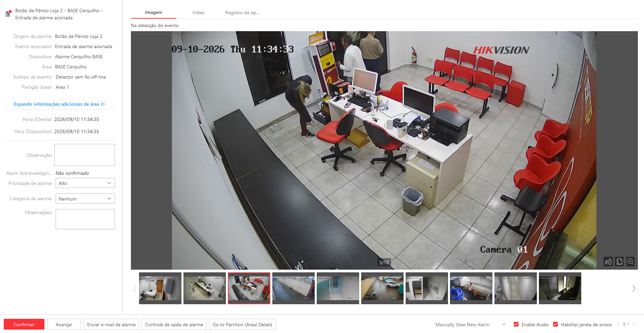
Task: Click the magnifier zoom-in icon
Action: pyautogui.click(x=630, y=262)
